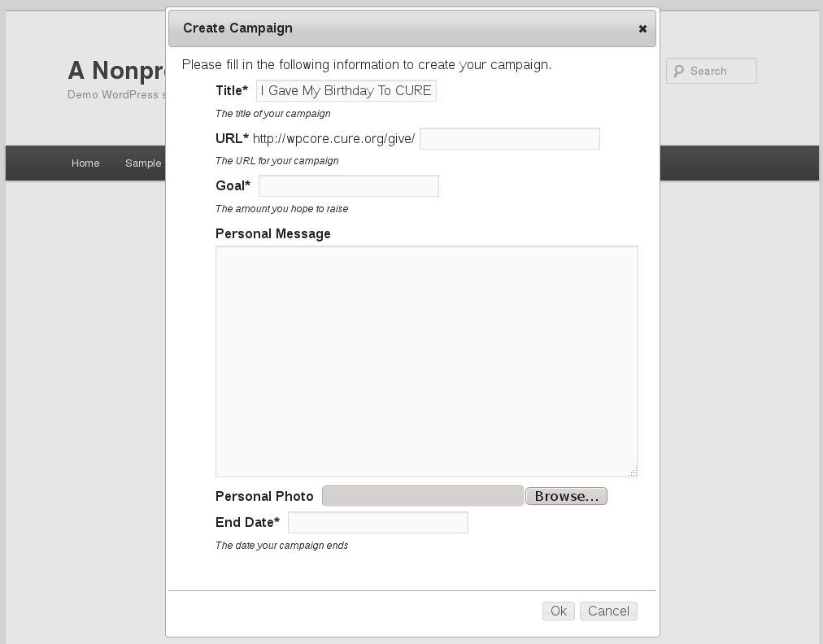Select the End Date field

tap(378, 522)
